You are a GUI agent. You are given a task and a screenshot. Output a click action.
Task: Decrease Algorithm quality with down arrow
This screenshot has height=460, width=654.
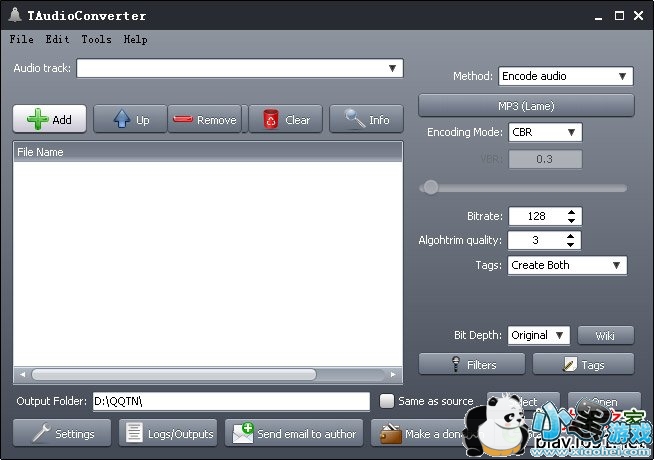pos(571,244)
